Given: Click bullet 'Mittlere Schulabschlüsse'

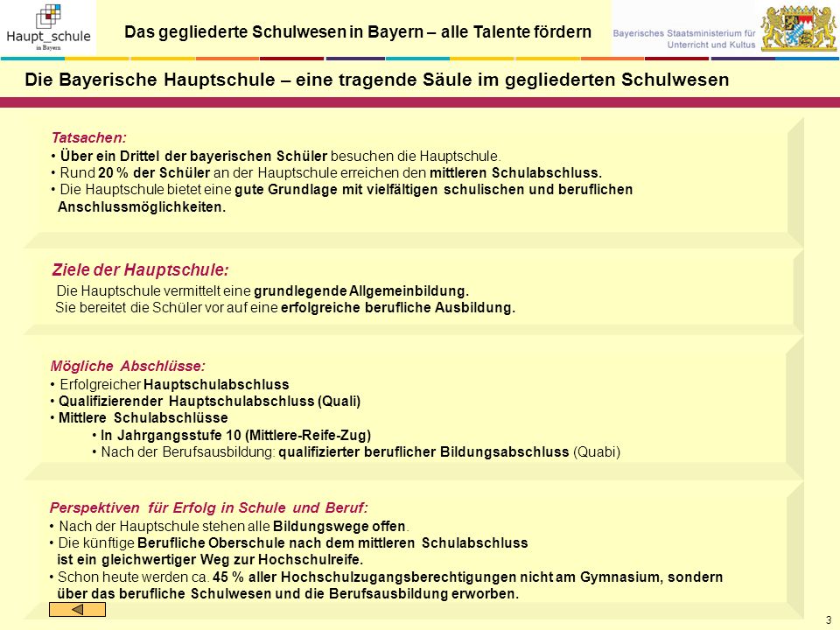Looking at the screenshot, I should (139, 418).
